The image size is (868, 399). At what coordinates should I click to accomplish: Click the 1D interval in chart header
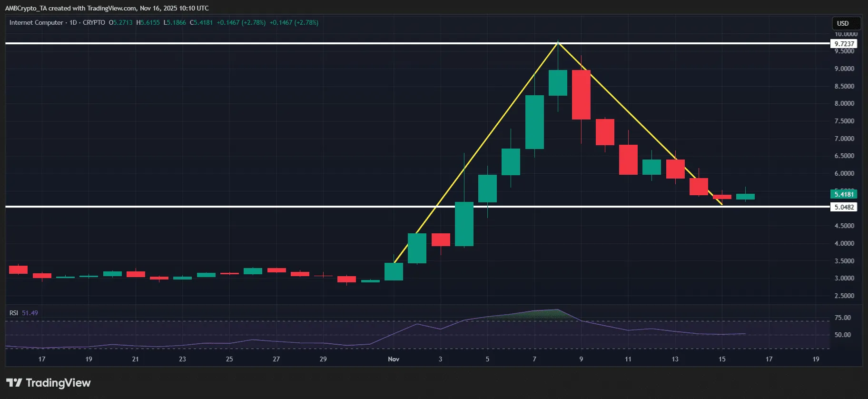point(73,22)
